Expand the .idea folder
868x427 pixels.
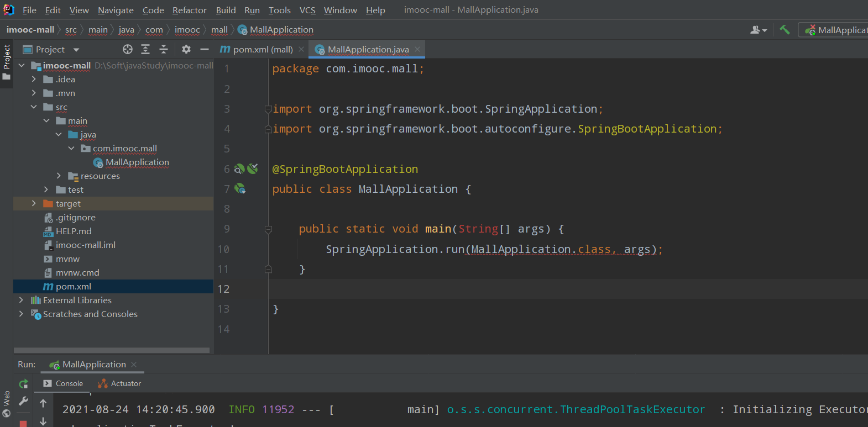coord(34,79)
